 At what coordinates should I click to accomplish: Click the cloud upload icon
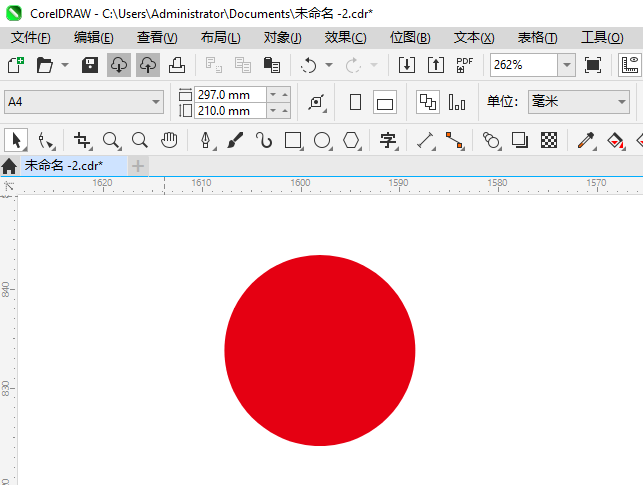click(x=148, y=65)
